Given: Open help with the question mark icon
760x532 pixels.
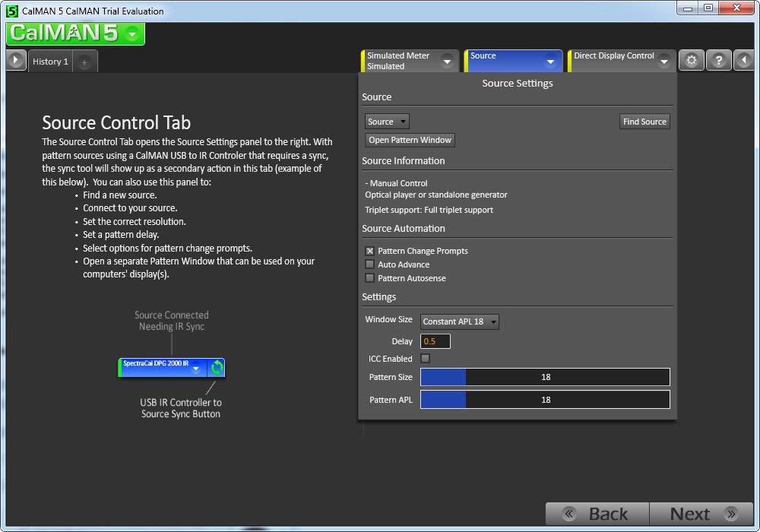Looking at the screenshot, I should click(719, 61).
